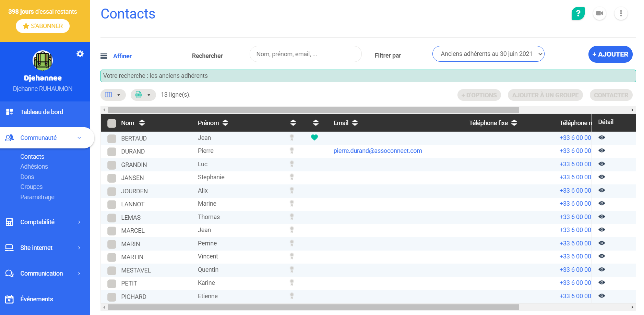The width and height of the screenshot is (644, 315).
Task: Click the backpack profile avatar
Action: (x=43, y=61)
